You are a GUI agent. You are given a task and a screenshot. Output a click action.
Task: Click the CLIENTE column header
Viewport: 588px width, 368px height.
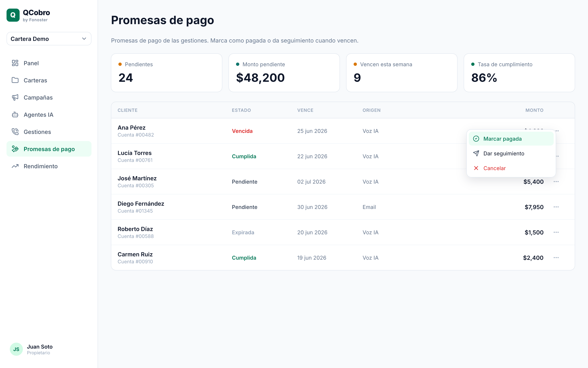tap(128, 110)
